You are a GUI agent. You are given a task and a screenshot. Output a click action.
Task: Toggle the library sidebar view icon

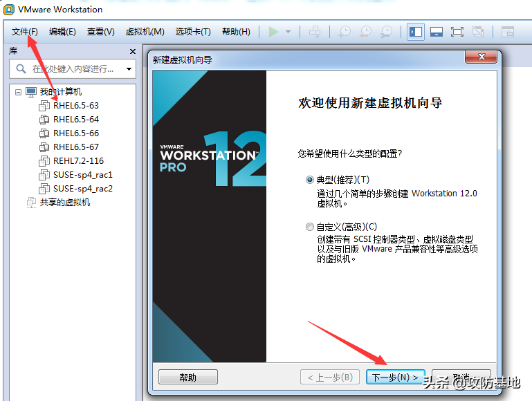pos(415,32)
